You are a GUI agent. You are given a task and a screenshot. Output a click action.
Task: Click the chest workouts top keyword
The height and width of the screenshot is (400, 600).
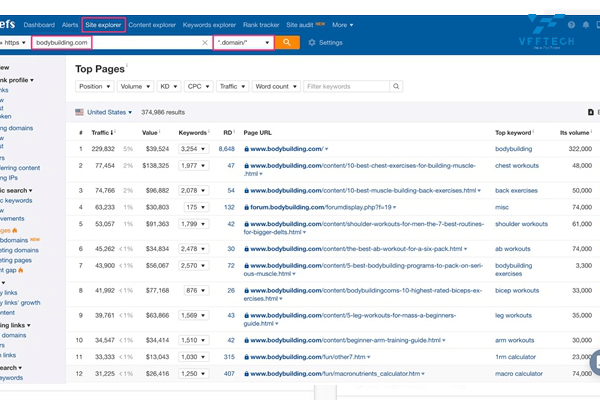coord(517,166)
